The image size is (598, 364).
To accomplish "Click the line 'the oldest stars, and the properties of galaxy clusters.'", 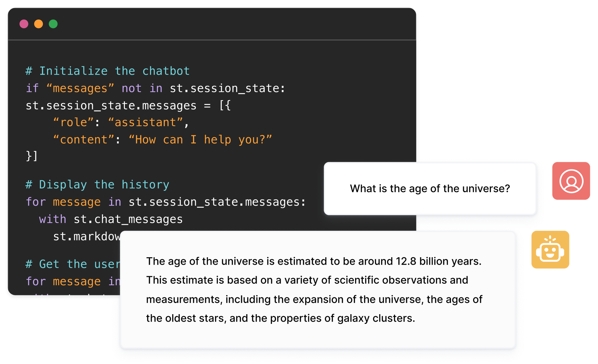I will click(280, 318).
